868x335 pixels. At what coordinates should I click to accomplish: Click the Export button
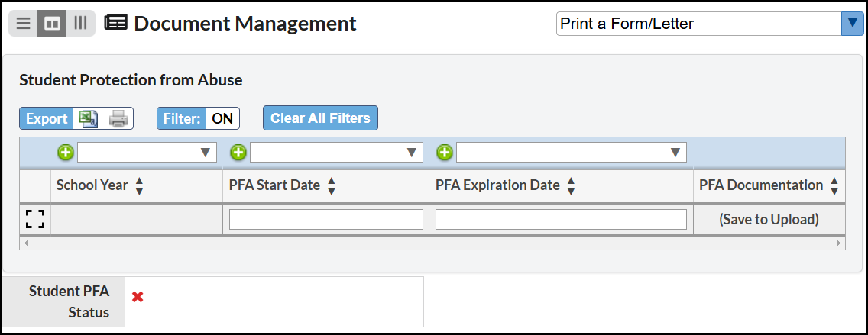(47, 118)
